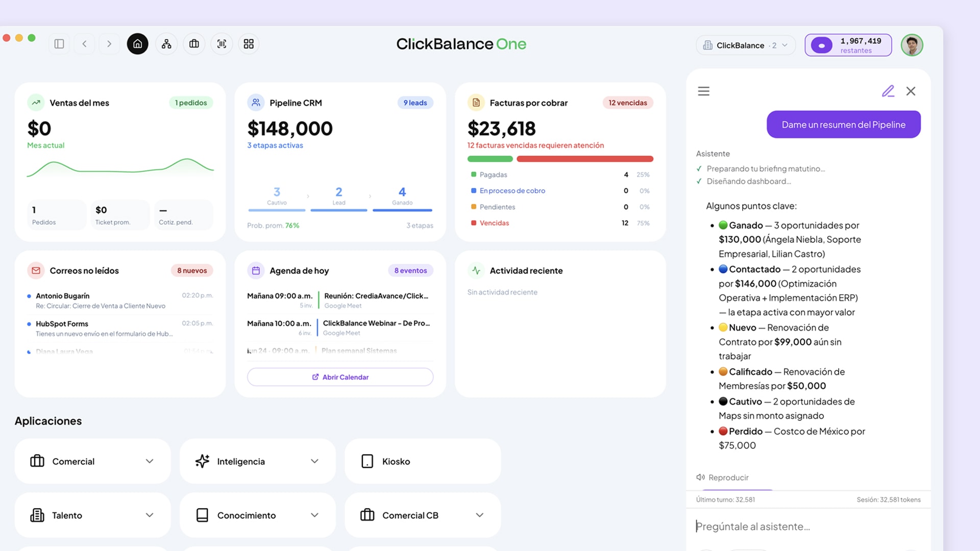
Task: Click the green paid invoices bar
Action: click(x=490, y=159)
